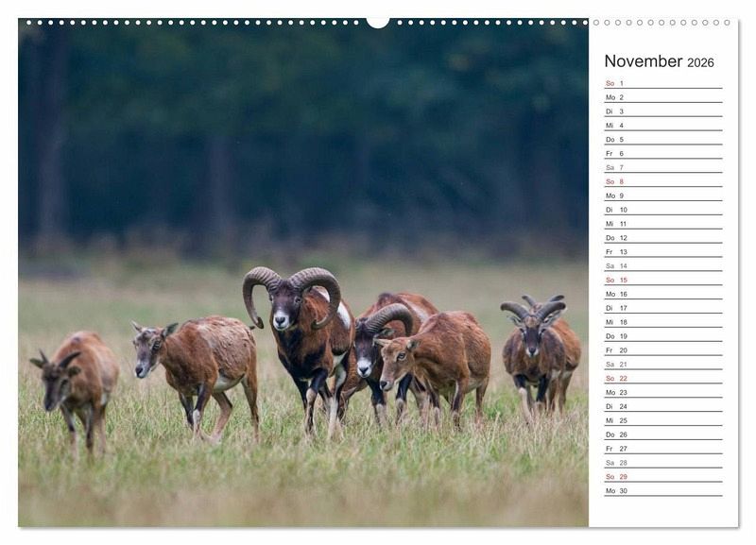Click the calendar row Sa 7

[663, 167]
